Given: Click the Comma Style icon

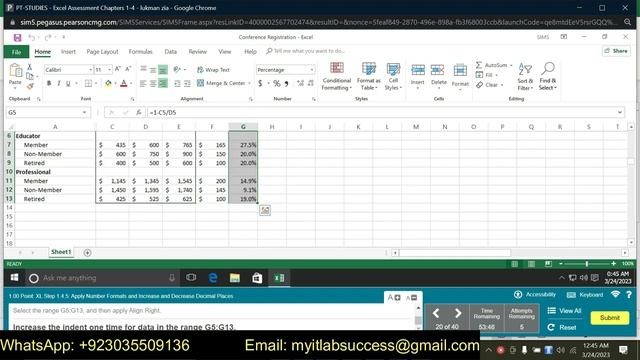Looking at the screenshot, I should coord(287,83).
